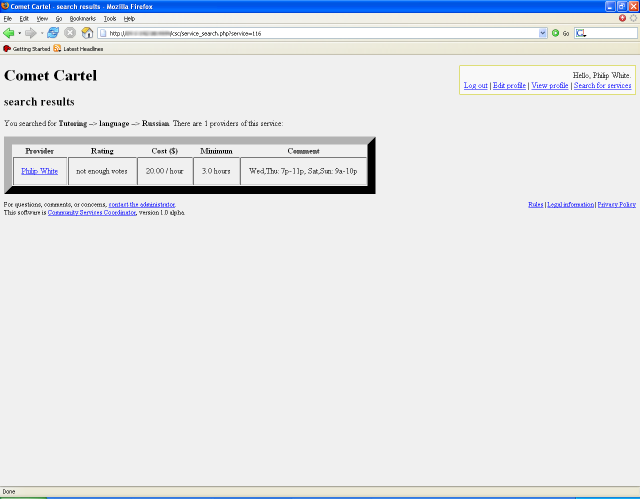This screenshot has height=499, width=640.
Task: Click the 'search results' subheading
Action: pyautogui.click(x=39, y=102)
